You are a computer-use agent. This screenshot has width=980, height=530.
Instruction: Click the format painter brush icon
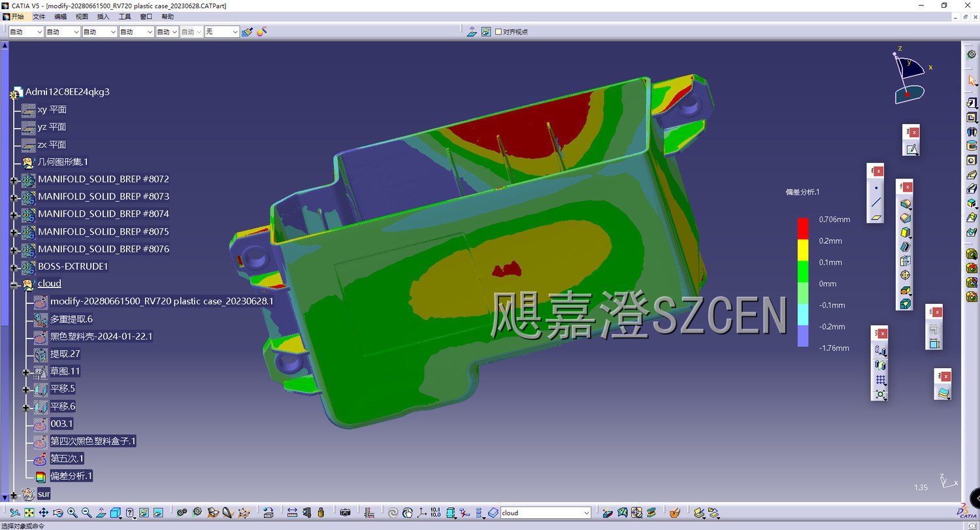coord(247,31)
